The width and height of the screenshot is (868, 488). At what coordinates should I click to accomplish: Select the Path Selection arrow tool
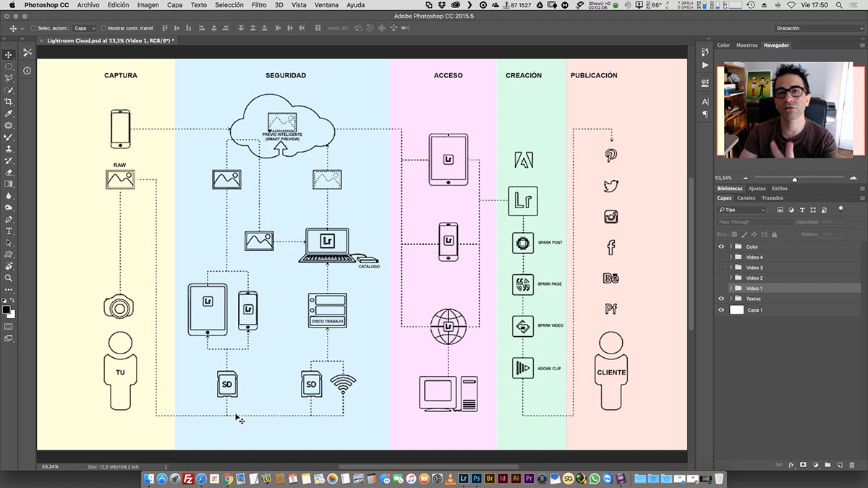pos(9,242)
